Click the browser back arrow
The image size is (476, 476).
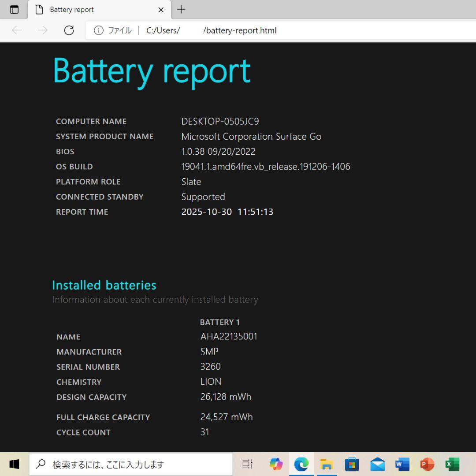(x=17, y=30)
